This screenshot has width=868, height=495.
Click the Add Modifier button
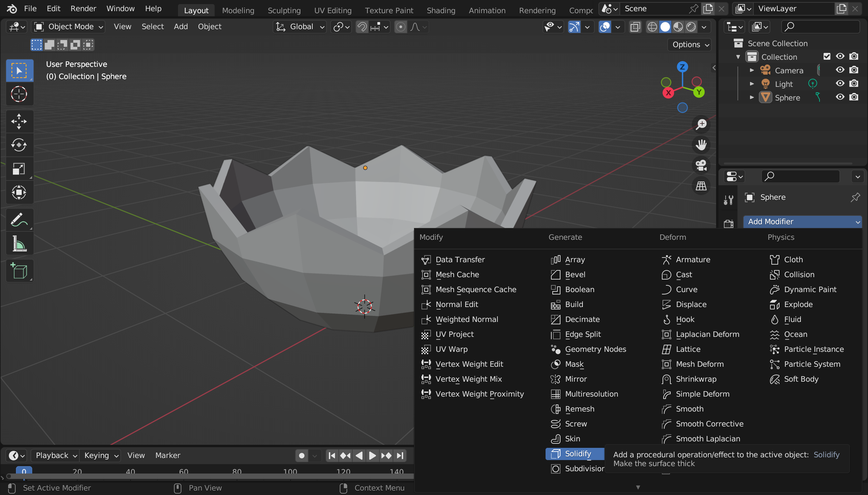point(802,222)
